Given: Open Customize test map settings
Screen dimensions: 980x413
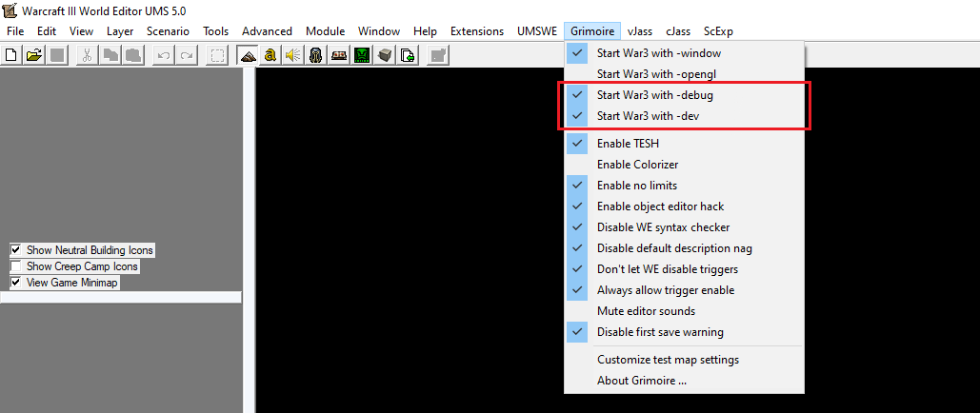Looking at the screenshot, I should [684, 360].
